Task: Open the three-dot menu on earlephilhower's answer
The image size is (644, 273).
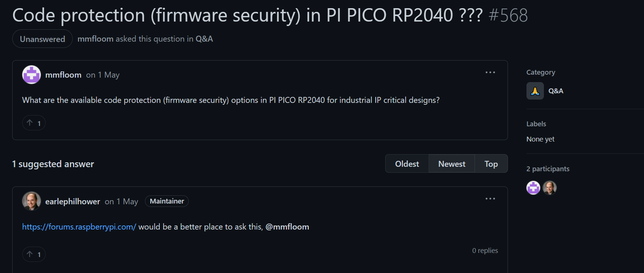Action: [490, 199]
